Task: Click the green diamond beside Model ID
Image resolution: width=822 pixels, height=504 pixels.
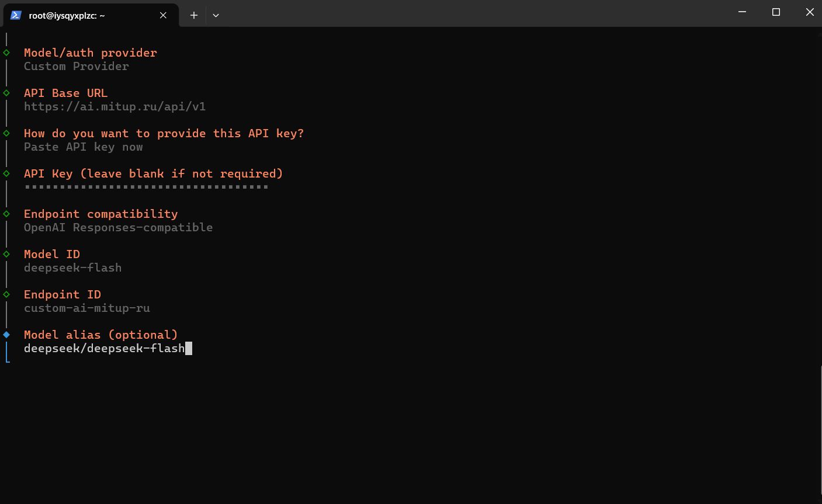Action: click(6, 254)
